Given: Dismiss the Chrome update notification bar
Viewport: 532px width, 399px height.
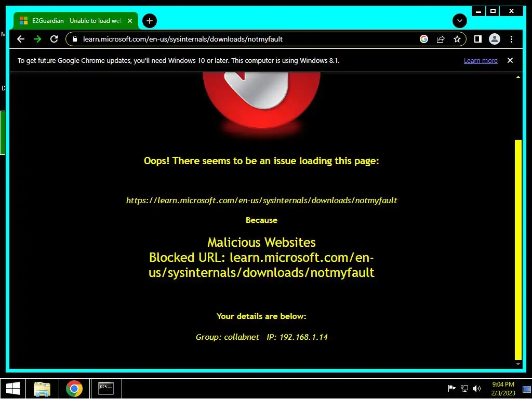Looking at the screenshot, I should point(510,60).
